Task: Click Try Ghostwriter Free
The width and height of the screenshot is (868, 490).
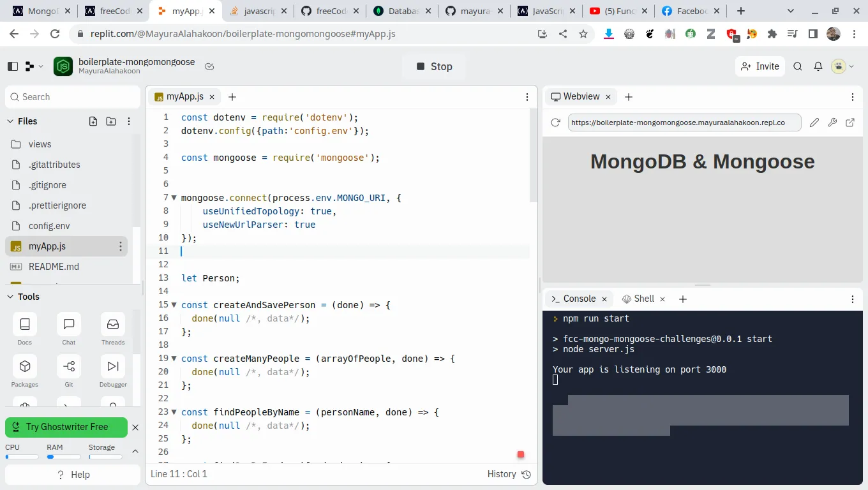Action: pos(66,427)
